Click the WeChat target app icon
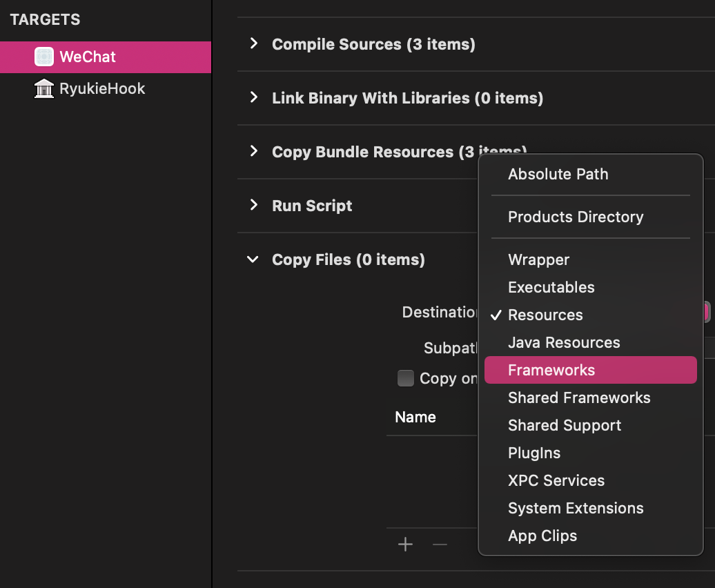 [x=44, y=57]
